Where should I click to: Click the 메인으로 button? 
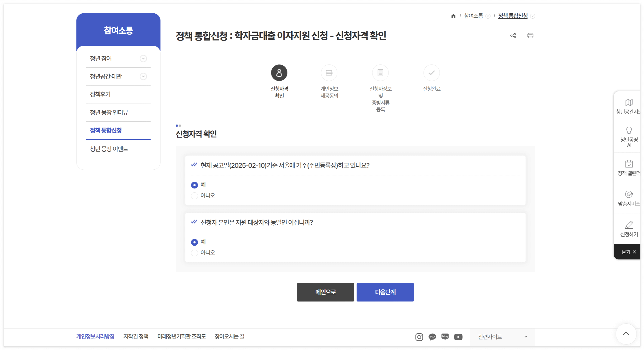pyautogui.click(x=325, y=292)
